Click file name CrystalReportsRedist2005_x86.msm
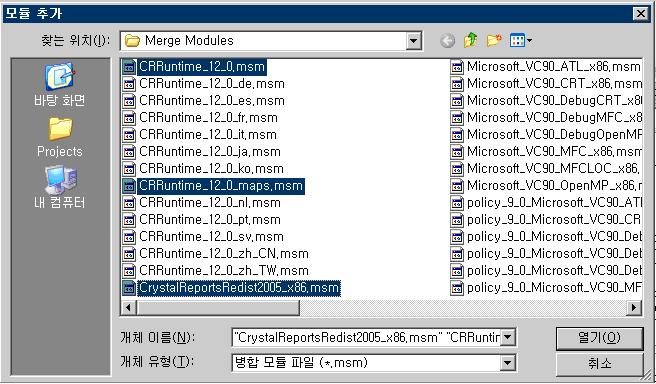 point(239,288)
